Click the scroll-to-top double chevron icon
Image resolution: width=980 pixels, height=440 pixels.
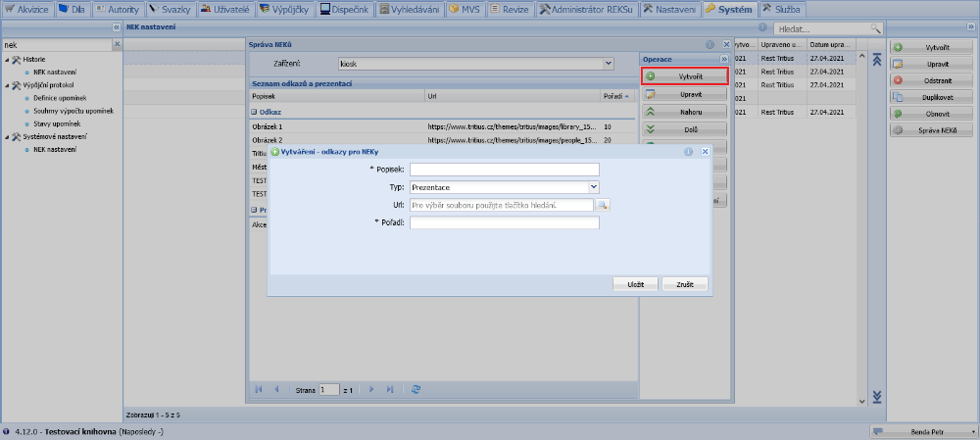coord(877,60)
